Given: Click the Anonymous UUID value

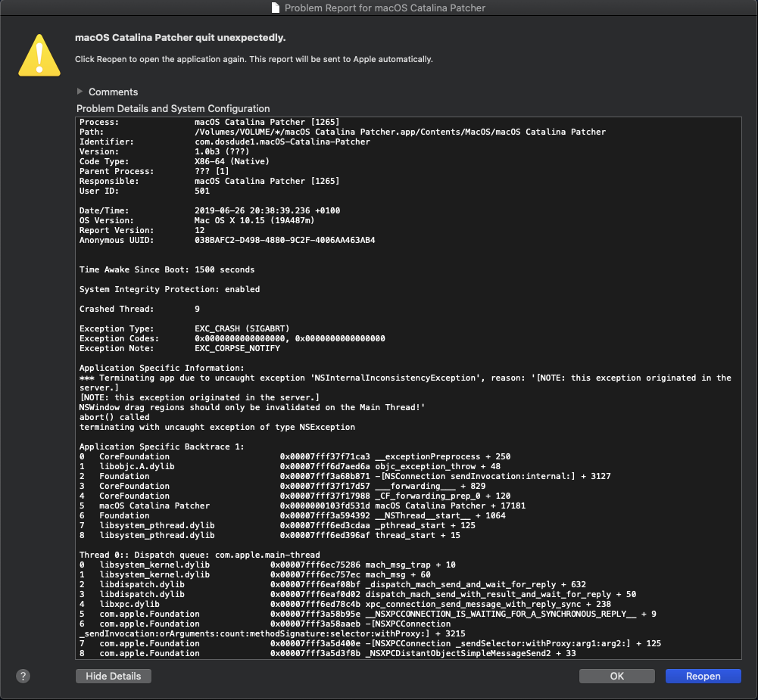Looking at the screenshot, I should point(285,240).
